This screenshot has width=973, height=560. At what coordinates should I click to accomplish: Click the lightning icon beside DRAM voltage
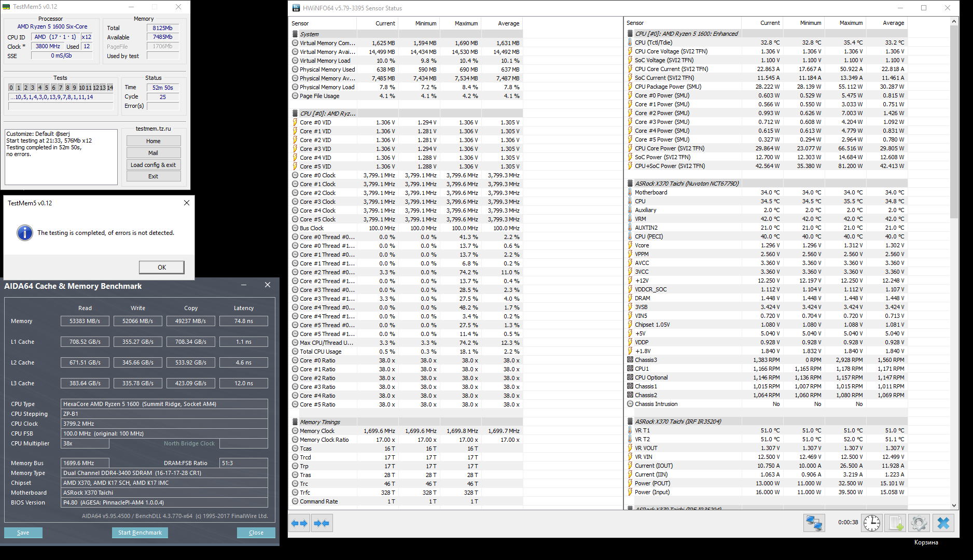[630, 298]
